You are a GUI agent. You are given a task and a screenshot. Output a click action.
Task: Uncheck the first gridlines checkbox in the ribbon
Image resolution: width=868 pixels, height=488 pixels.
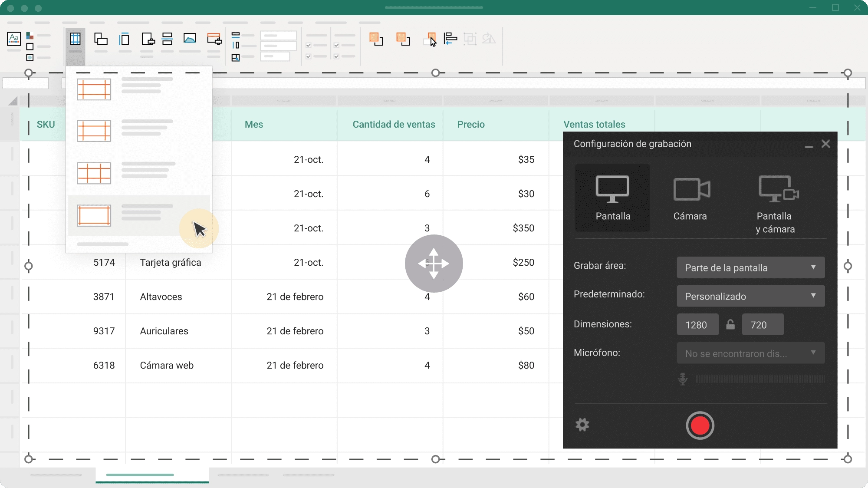click(x=308, y=45)
